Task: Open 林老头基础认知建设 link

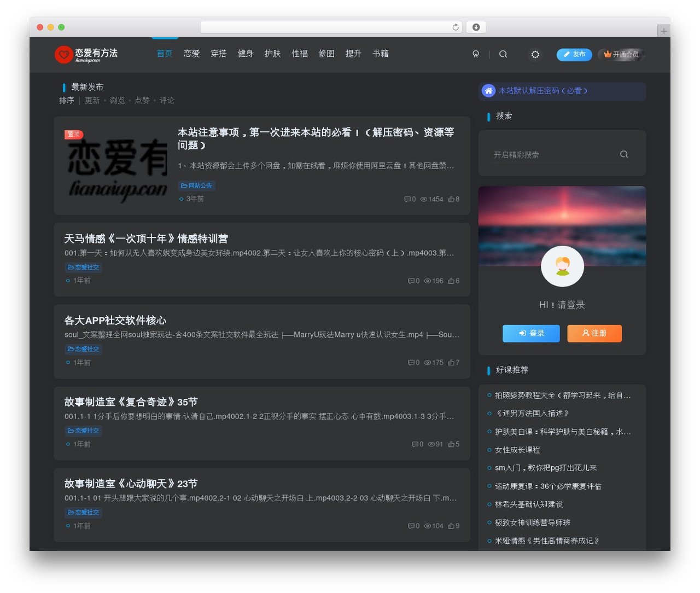Action: 529,504
